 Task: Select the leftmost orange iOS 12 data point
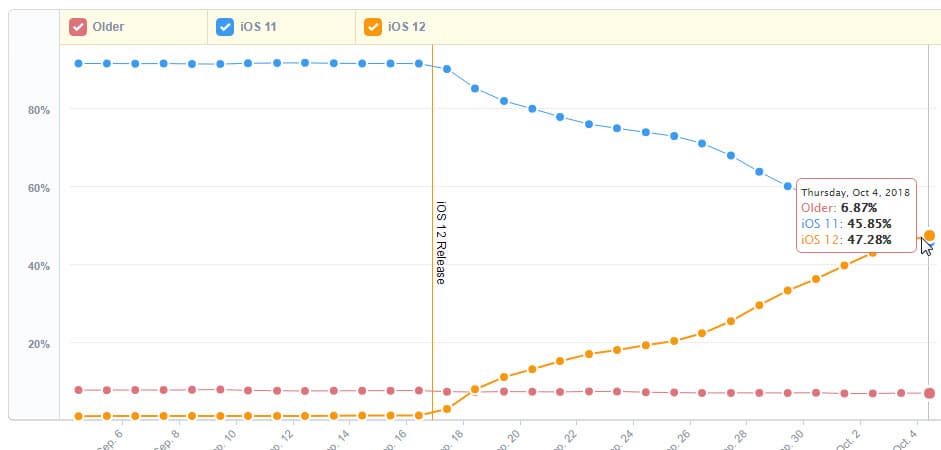[78, 415]
